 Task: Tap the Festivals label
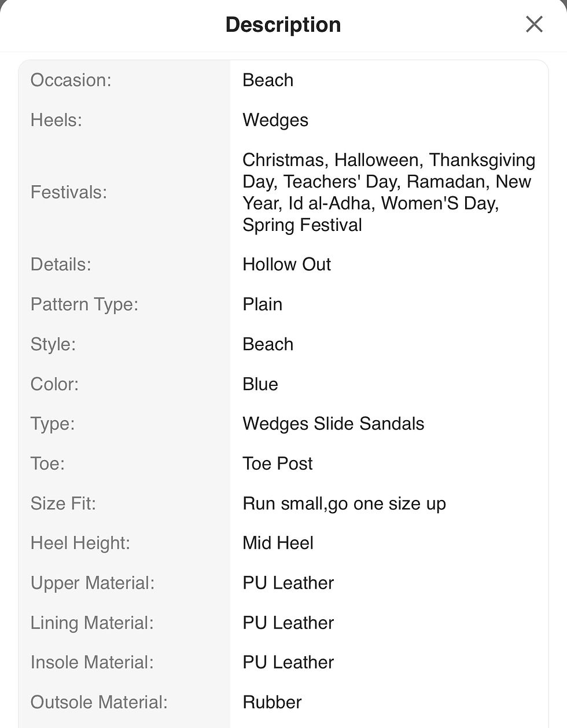click(x=69, y=192)
